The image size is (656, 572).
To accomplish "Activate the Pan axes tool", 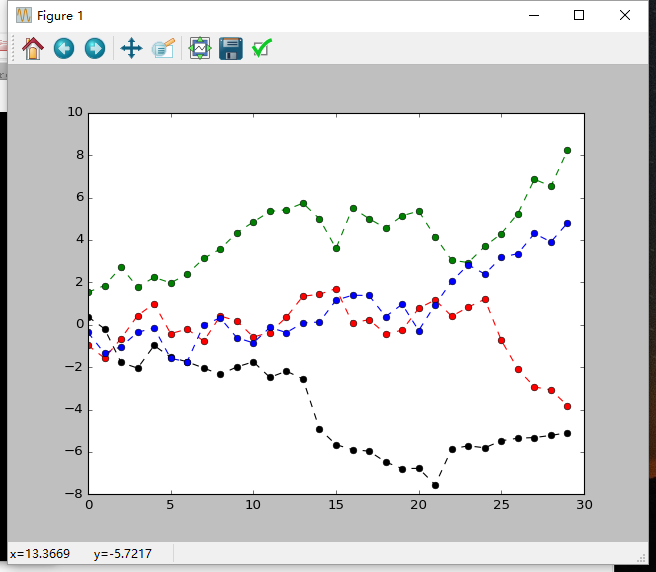I will click(x=131, y=49).
